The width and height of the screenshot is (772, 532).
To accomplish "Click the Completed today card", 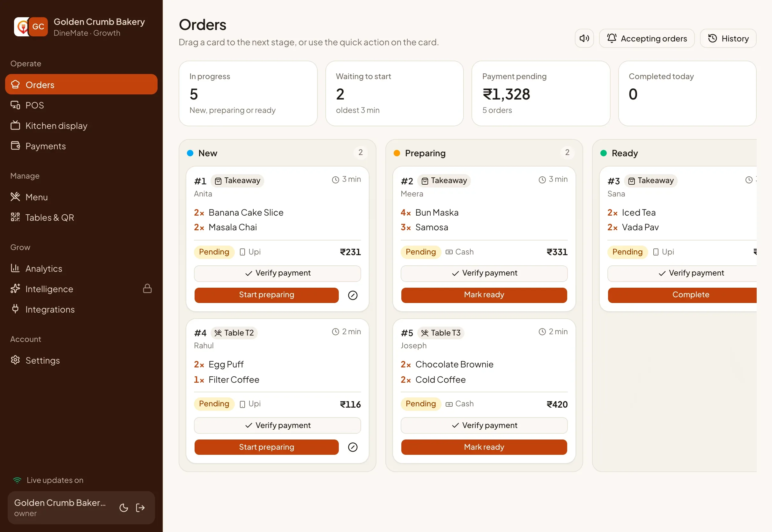I will pyautogui.click(x=687, y=94).
